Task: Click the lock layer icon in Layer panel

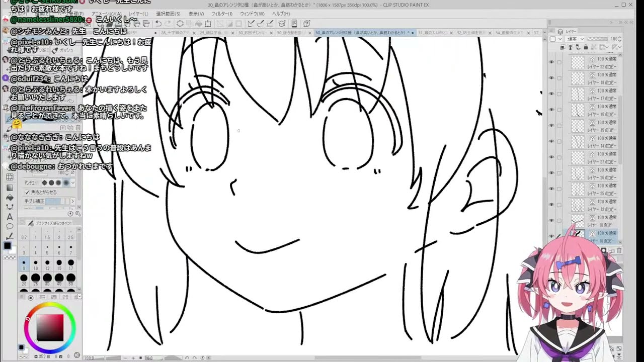Action: pos(586,47)
